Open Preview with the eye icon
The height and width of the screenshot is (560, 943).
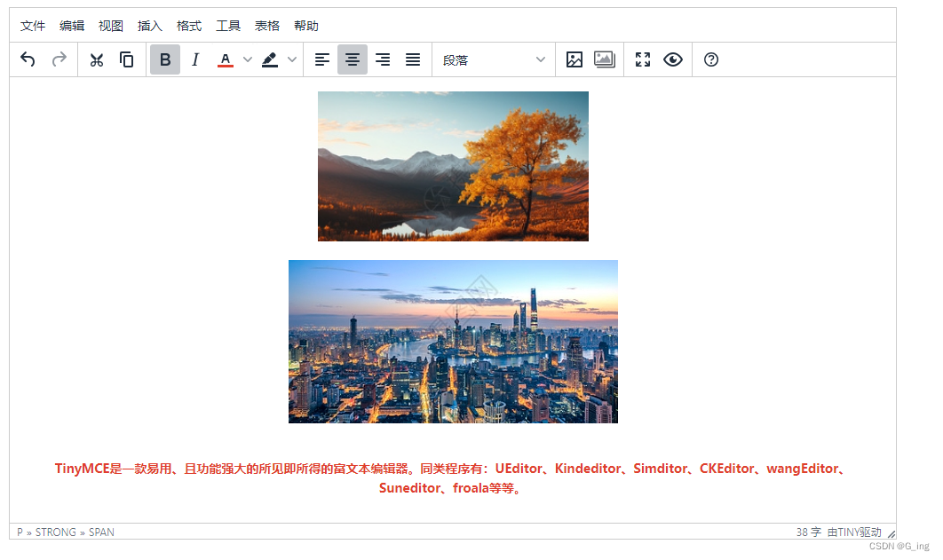point(672,59)
